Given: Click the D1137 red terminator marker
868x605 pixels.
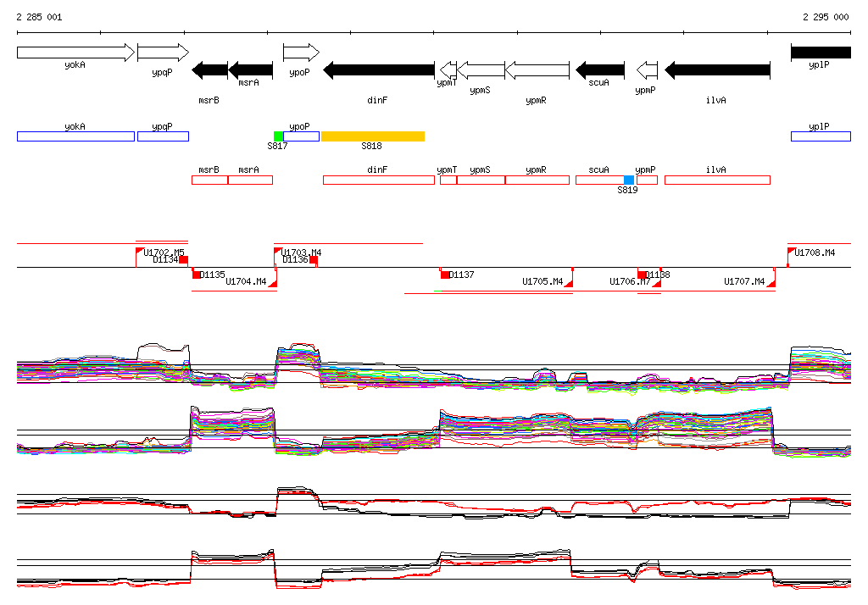Looking at the screenshot, I should 444,274.
